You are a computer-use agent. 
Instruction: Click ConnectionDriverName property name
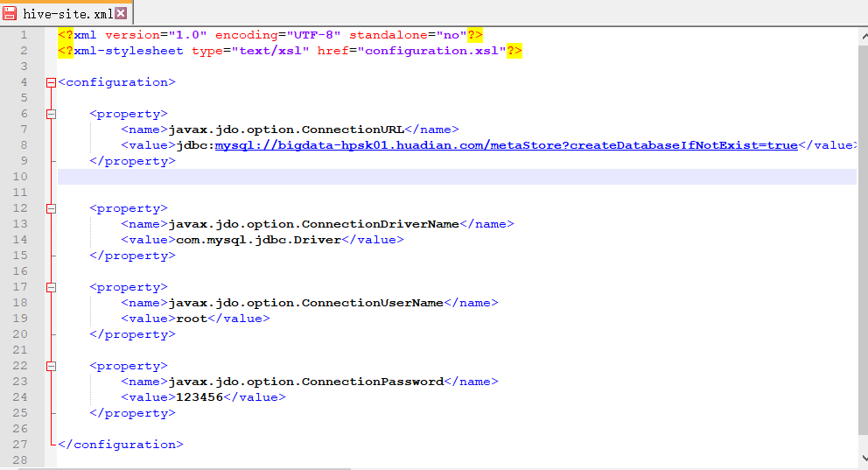(314, 224)
